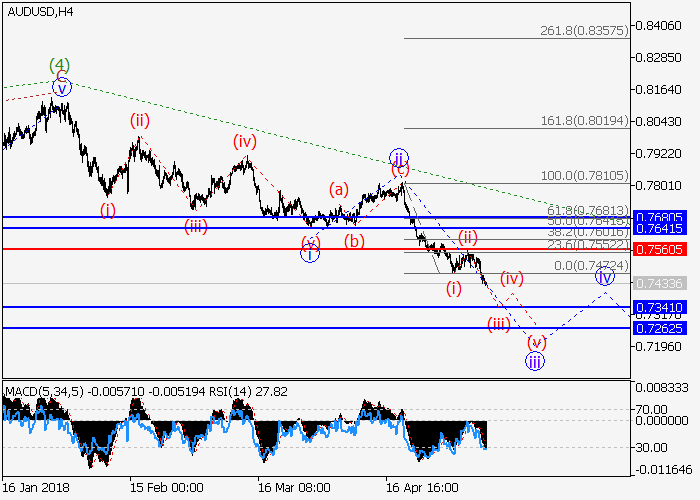Select the 0.72625 price level tag

659,327
